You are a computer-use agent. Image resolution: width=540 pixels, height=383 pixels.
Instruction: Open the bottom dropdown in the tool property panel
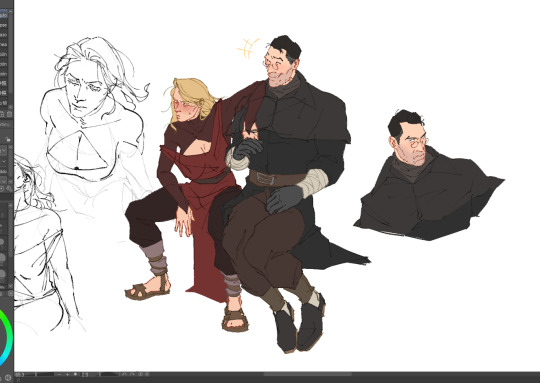click(x=4, y=182)
